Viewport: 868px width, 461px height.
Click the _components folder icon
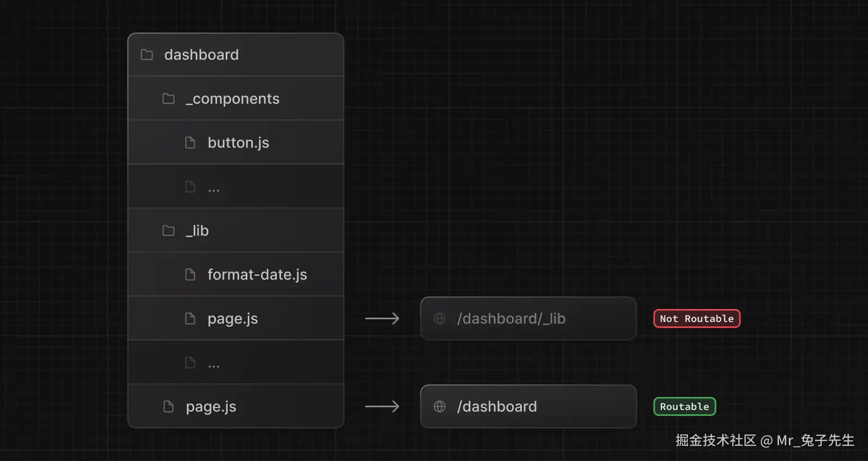tap(169, 99)
